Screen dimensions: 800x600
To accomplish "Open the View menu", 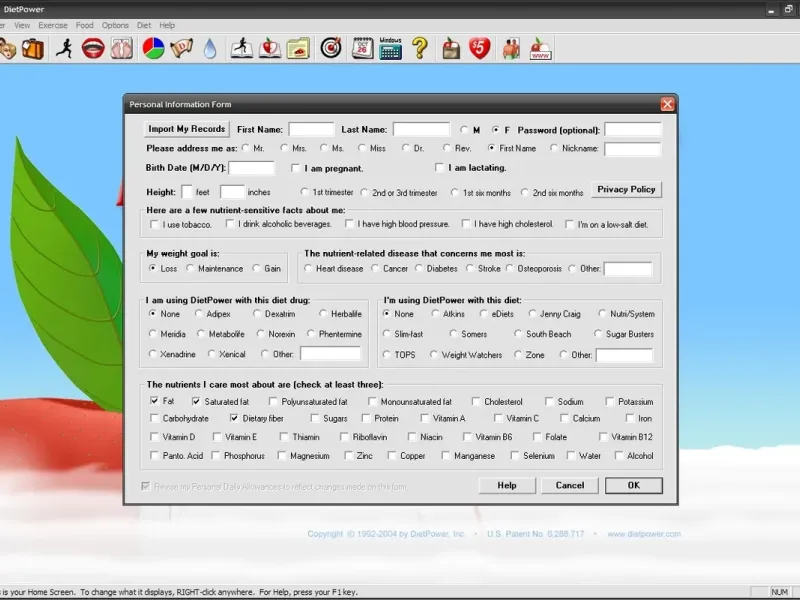I will (x=22, y=25).
